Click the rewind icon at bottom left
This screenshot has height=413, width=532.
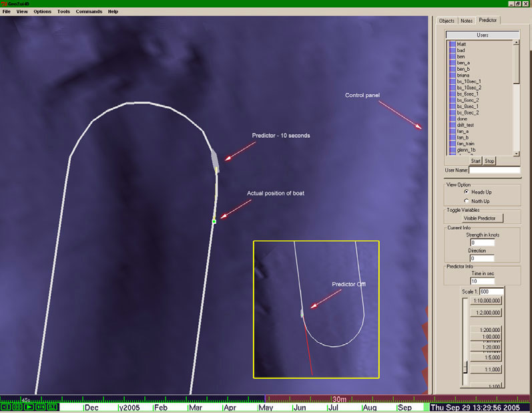(x=5, y=406)
